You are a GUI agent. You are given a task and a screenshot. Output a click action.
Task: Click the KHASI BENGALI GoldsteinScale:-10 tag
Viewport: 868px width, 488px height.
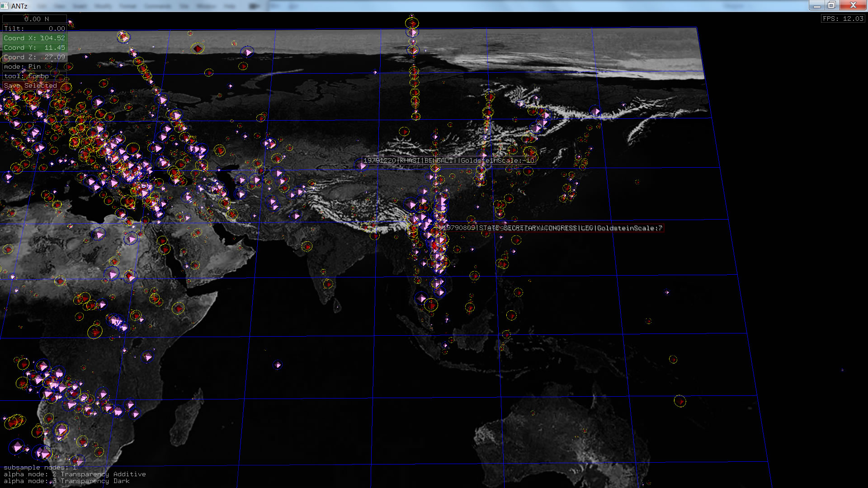[x=448, y=160]
